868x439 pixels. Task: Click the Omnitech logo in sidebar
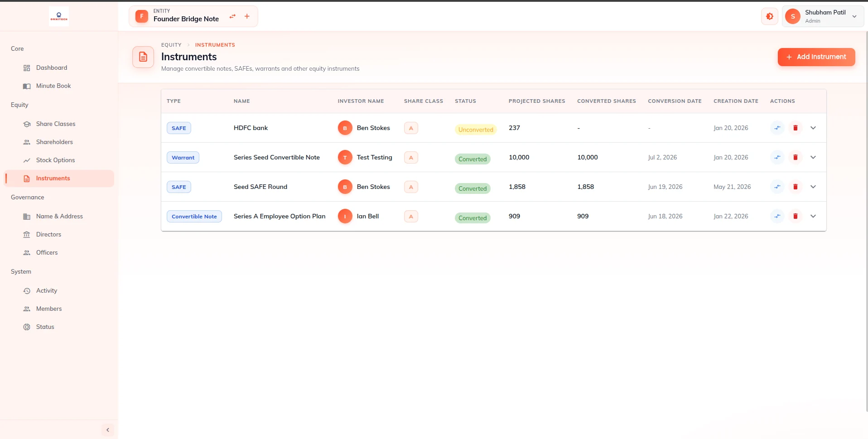[x=59, y=16]
